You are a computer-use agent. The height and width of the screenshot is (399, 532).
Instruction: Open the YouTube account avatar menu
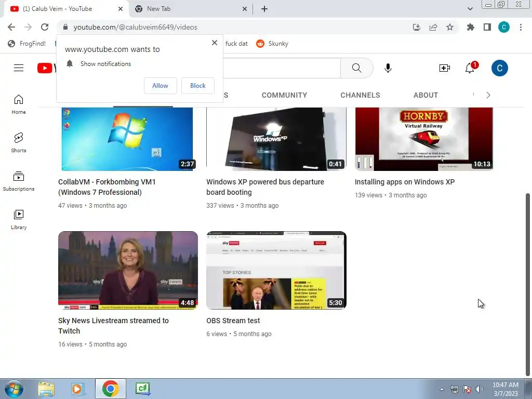click(499, 68)
